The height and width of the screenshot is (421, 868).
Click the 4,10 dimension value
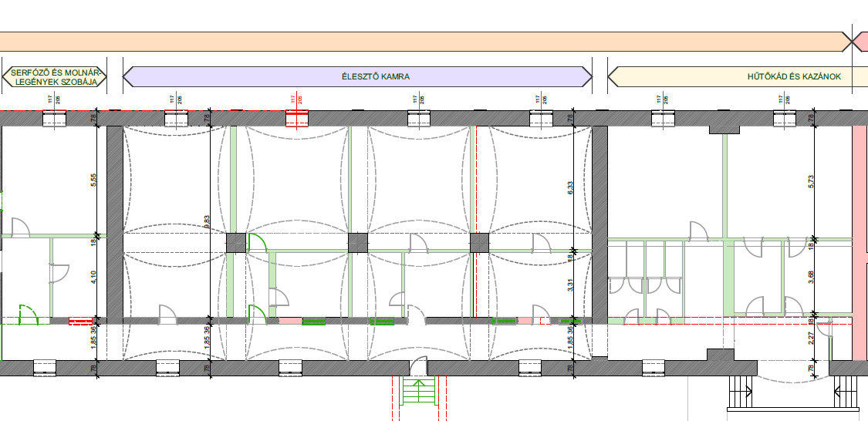click(93, 277)
